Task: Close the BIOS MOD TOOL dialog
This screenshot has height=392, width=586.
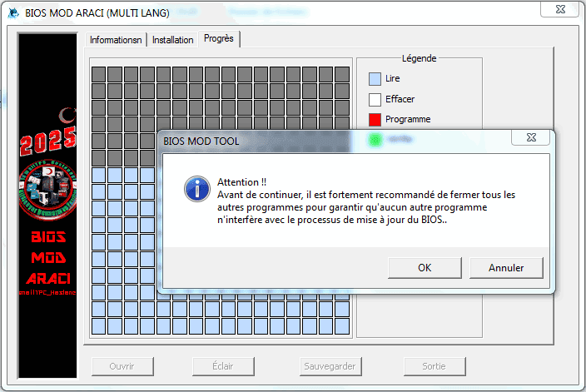Action: [530, 139]
